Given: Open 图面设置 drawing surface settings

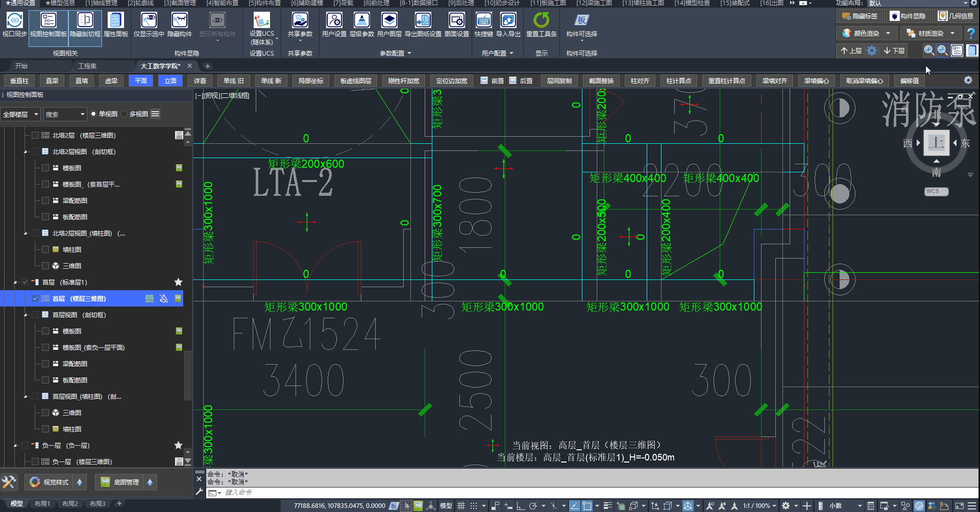Looking at the screenshot, I should click(x=456, y=25).
